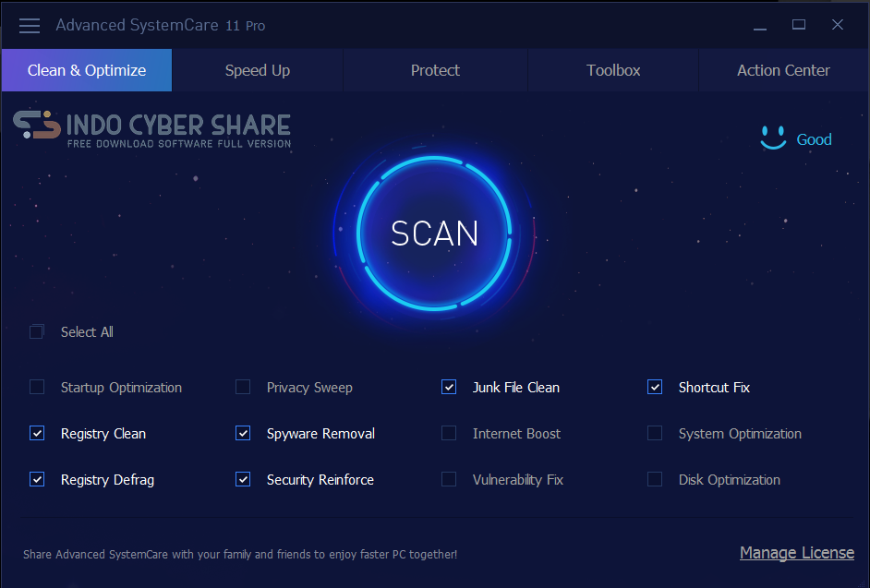Screen dimensions: 870x588
Task: Check the Internet Boost option
Action: pyautogui.click(x=448, y=433)
